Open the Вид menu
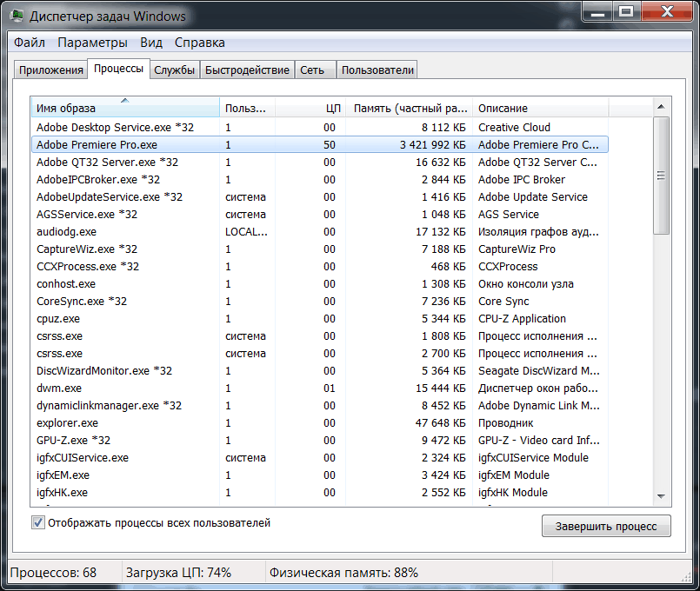Screen dimensions: 700x591 click(x=151, y=43)
